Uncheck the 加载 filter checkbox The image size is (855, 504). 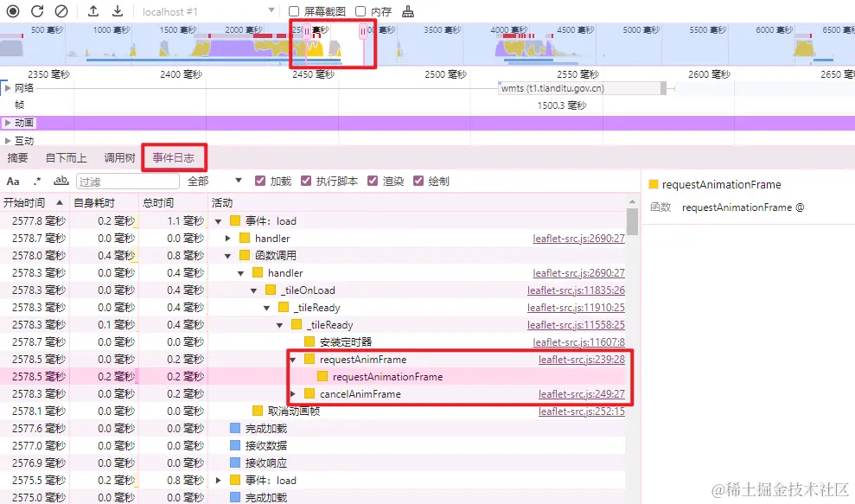(260, 181)
